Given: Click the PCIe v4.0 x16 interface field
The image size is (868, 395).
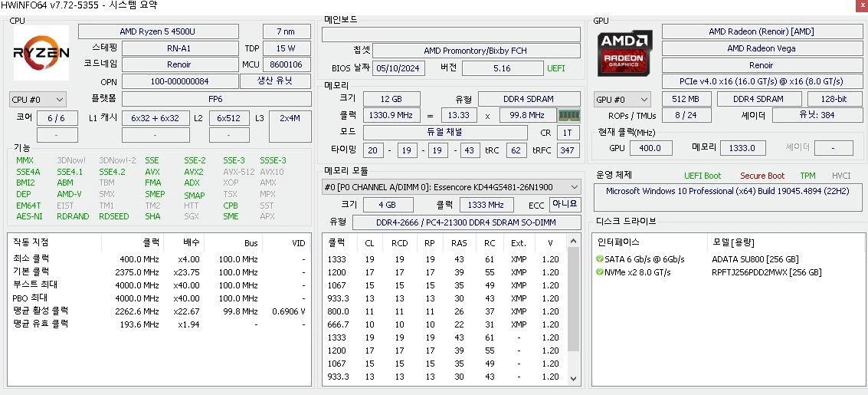Looking at the screenshot, I should coord(762,81).
